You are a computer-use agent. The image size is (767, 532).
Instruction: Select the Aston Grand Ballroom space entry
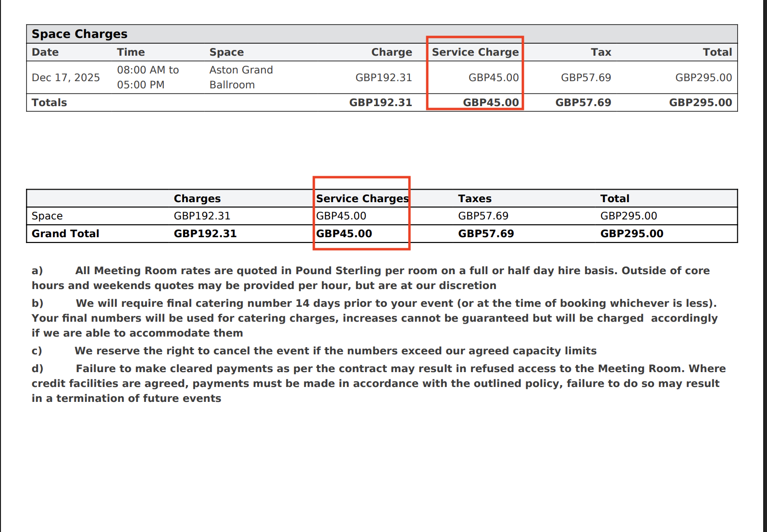[x=241, y=77]
